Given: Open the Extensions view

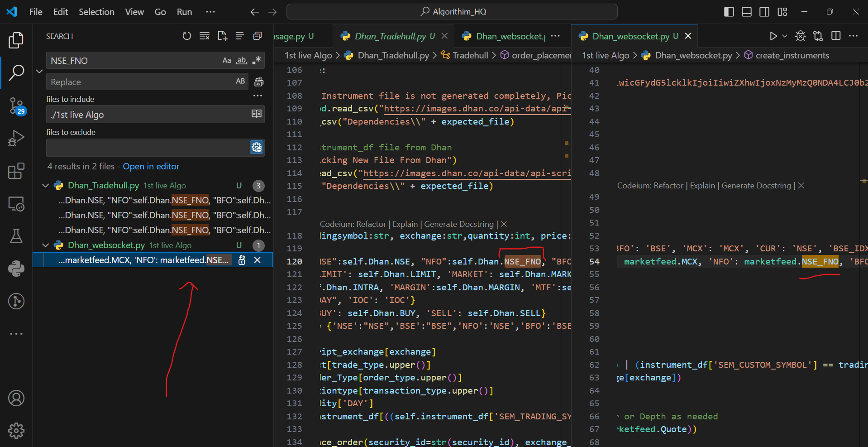Looking at the screenshot, I should coord(16,171).
